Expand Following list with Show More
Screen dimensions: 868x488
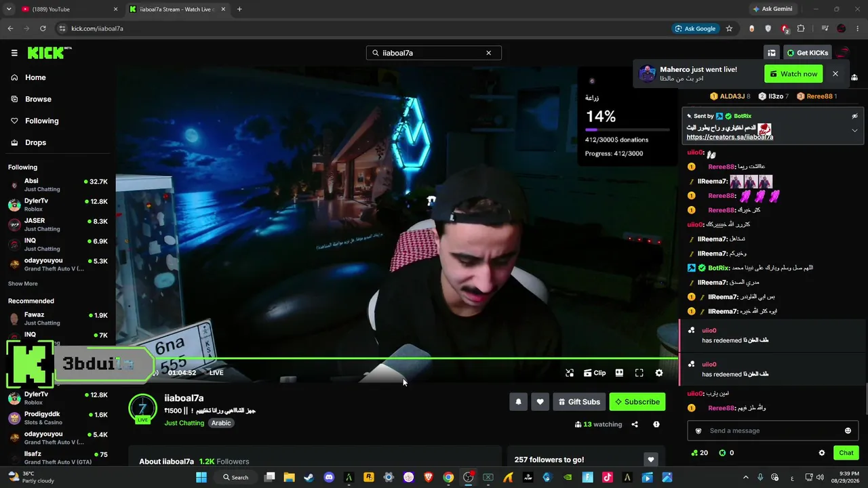tap(23, 283)
